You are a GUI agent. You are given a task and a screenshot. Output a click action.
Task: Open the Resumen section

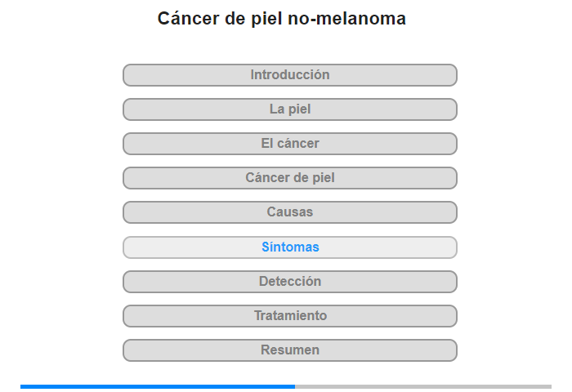click(x=290, y=350)
